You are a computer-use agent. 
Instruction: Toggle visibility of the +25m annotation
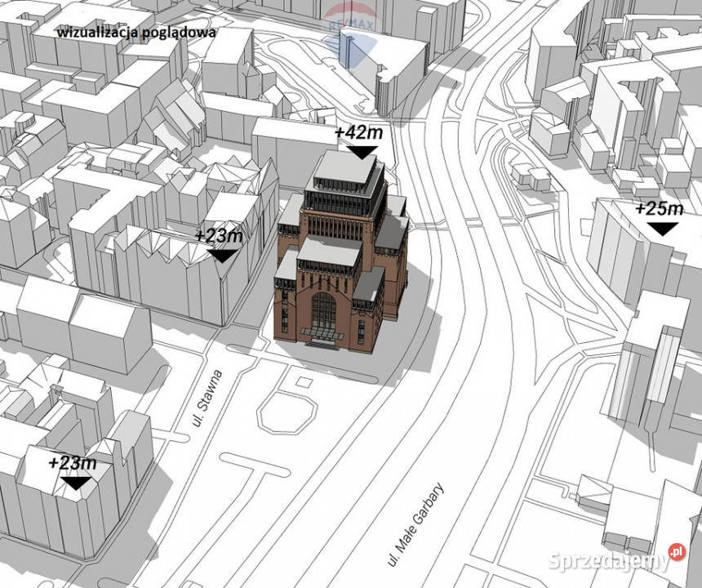pos(658,210)
